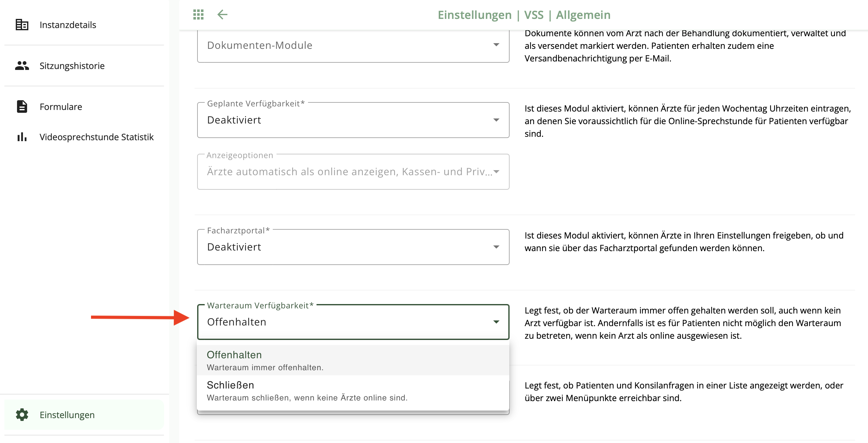Choose the Schließen option in the list

pyautogui.click(x=353, y=390)
